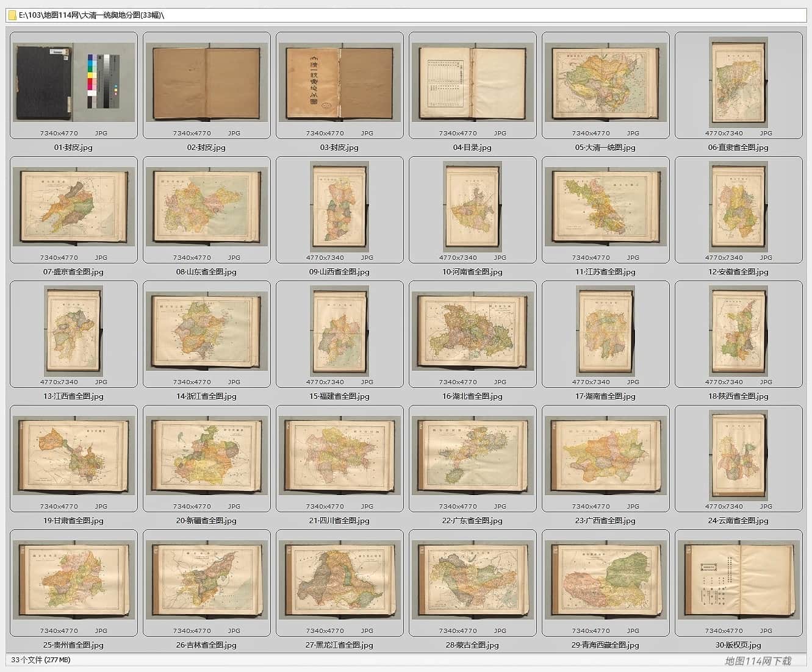This screenshot has width=812, height=672.
Task: Select thumbnail 01-封皮.jpg
Action: tap(74, 85)
